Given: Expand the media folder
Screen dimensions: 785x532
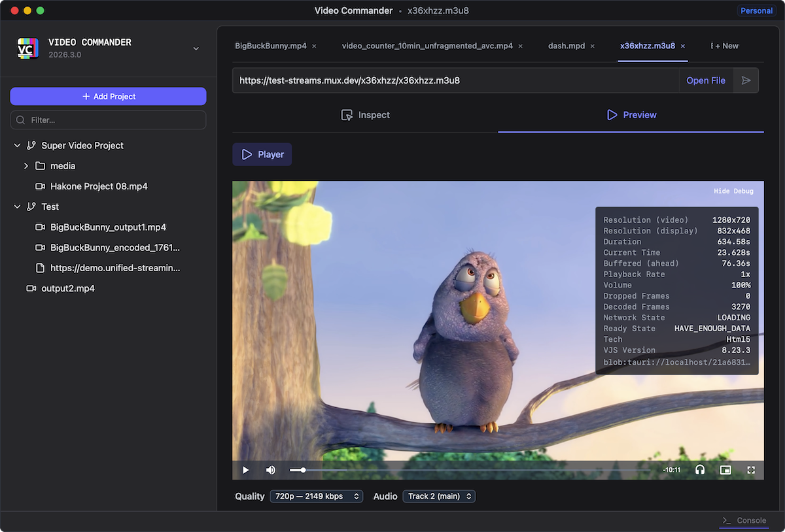Looking at the screenshot, I should [26, 166].
